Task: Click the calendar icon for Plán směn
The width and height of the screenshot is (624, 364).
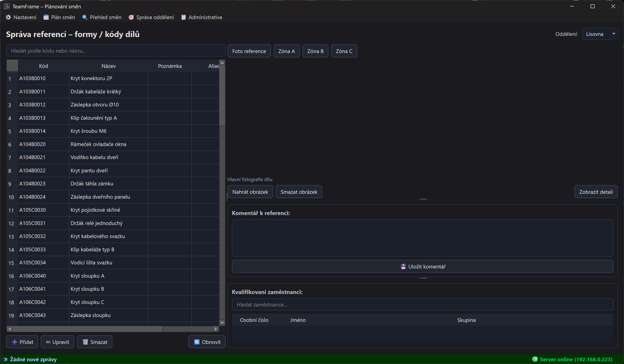Action: click(46, 17)
